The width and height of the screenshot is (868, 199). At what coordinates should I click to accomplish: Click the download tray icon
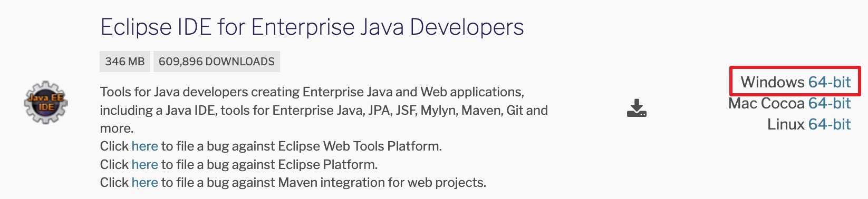(636, 108)
